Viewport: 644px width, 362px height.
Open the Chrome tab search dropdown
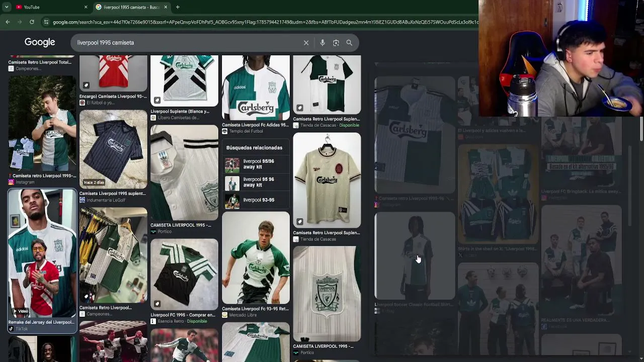(x=7, y=7)
